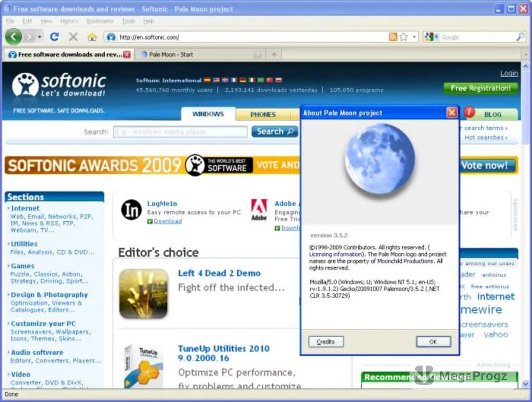
Task: Click the Licensing information link
Action: pos(336,254)
